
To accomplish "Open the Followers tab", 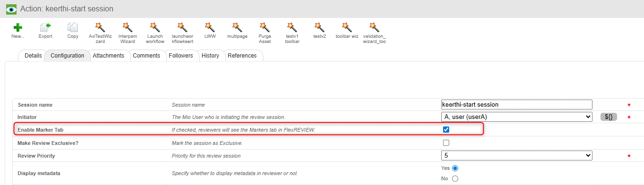I will pyautogui.click(x=181, y=56).
